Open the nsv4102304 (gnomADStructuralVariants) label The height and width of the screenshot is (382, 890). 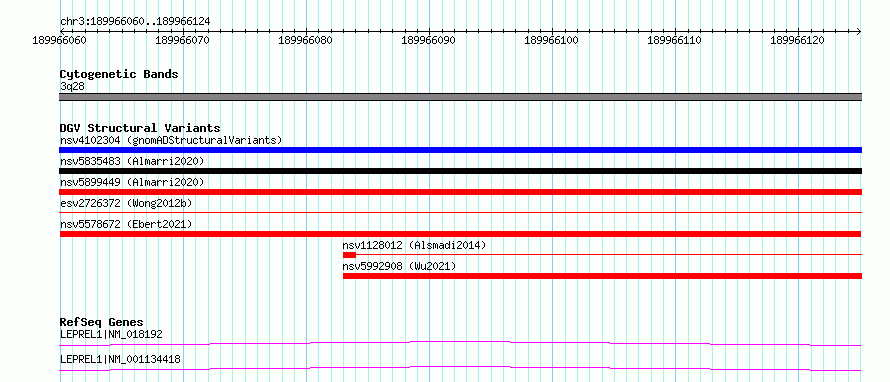[171, 140]
